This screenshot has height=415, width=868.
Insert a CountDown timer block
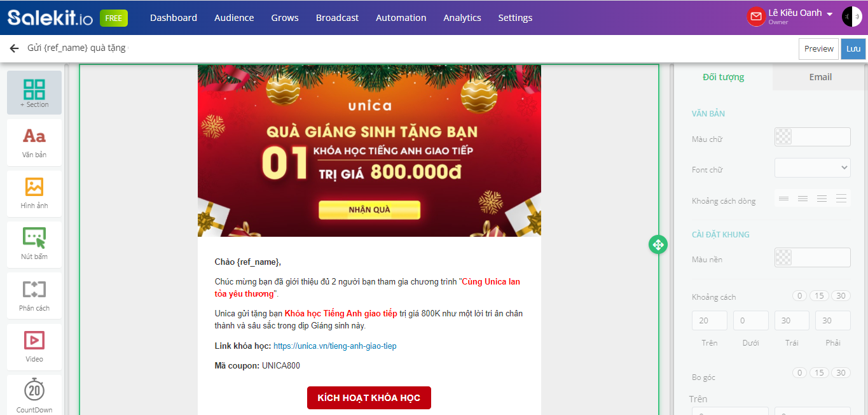[x=34, y=396]
